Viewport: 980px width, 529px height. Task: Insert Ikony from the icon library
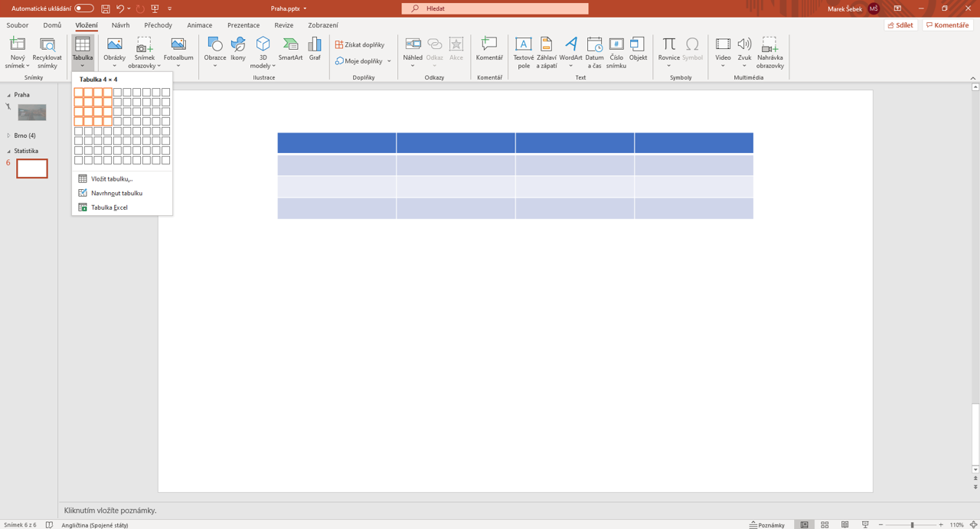coord(237,50)
